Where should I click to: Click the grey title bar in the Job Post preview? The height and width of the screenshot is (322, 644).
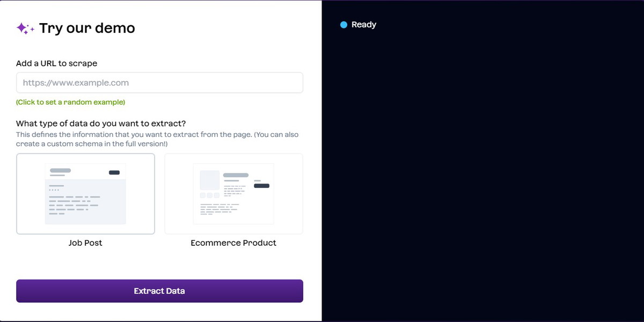(60, 171)
